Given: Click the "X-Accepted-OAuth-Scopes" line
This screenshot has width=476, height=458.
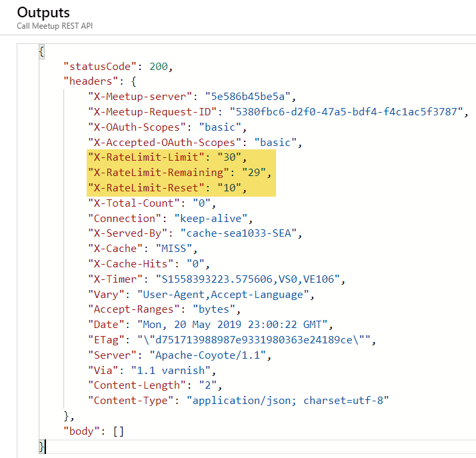Looking at the screenshot, I should (x=195, y=143).
